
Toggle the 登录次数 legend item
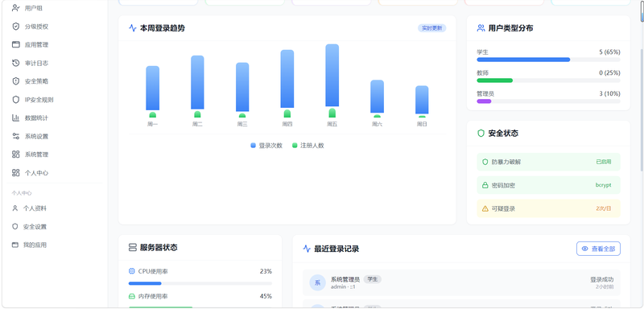(x=266, y=146)
